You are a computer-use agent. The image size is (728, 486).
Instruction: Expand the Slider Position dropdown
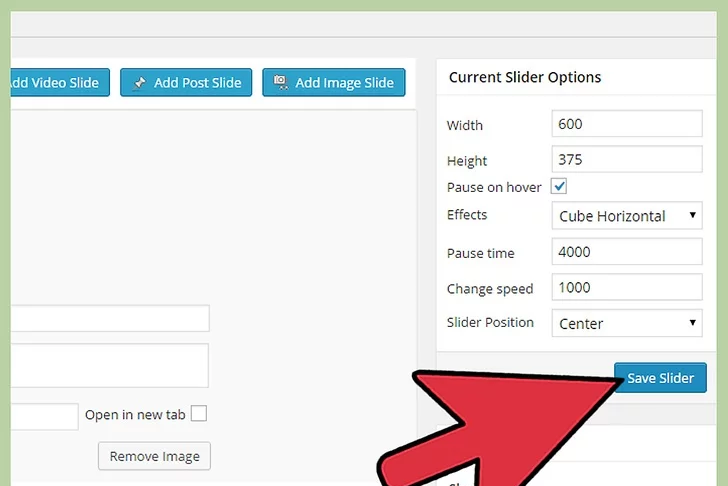pyautogui.click(x=627, y=323)
